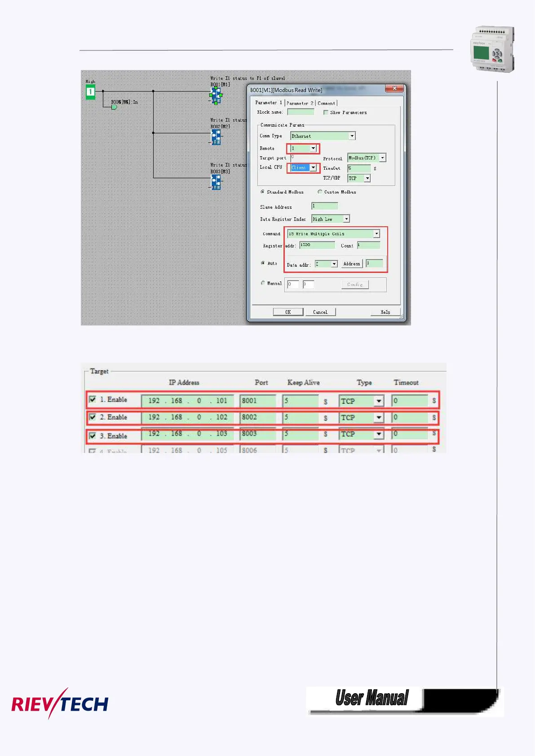Enable the Show Parameters checkbox
This screenshot has width=535, height=756.
coord(326,112)
